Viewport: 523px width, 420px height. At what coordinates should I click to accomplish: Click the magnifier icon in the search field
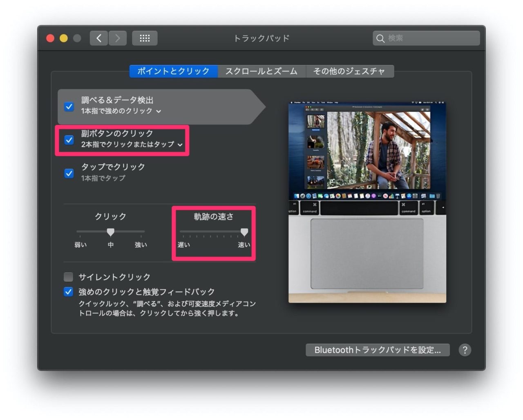(381, 38)
